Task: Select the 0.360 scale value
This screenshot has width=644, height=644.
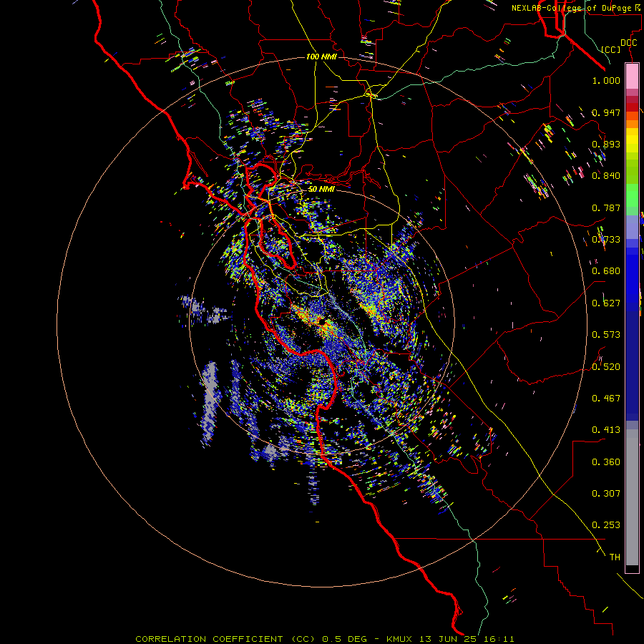Action: coord(606,462)
